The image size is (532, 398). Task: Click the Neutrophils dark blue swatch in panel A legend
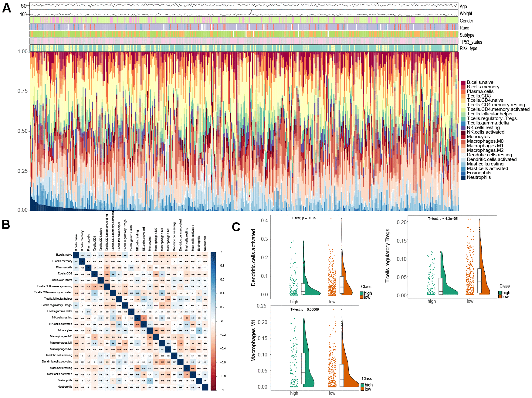[463, 178]
